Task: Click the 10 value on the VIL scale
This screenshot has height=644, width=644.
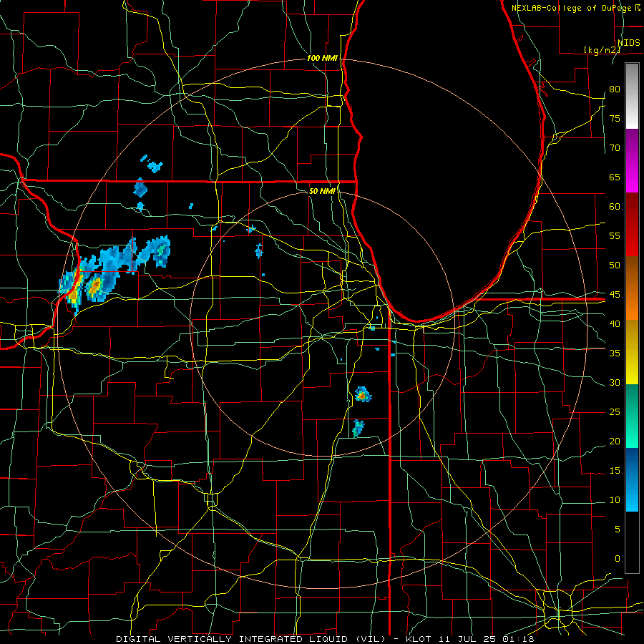Action: [x=615, y=500]
